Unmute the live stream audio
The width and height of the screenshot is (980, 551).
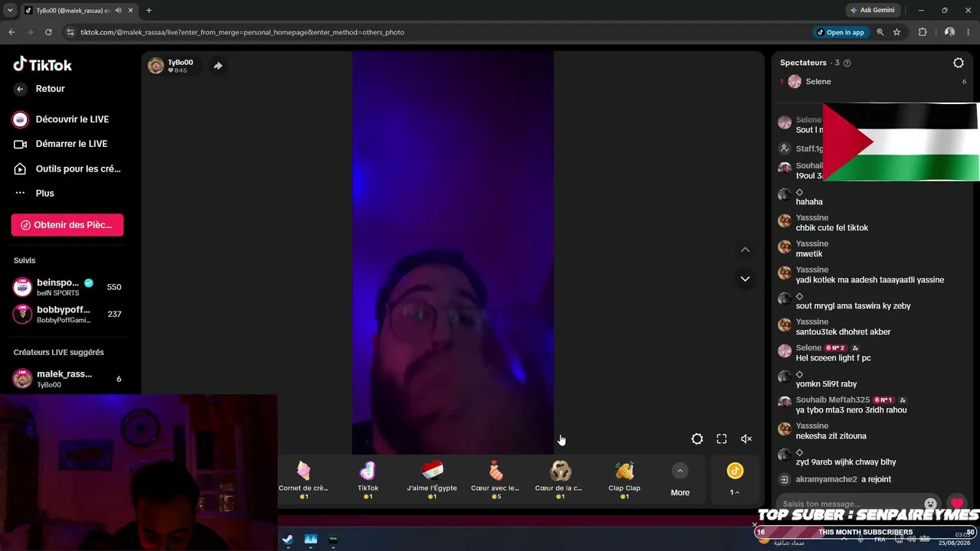[x=746, y=439]
